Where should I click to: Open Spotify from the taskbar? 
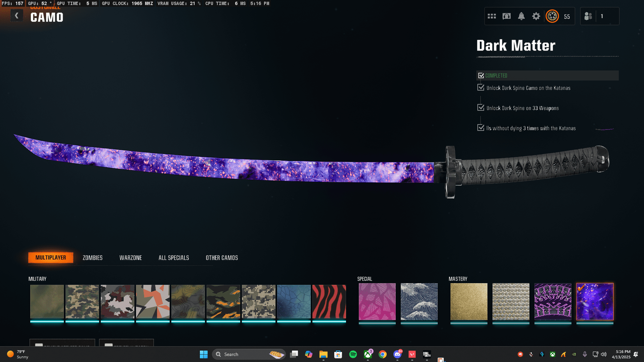pos(353,354)
